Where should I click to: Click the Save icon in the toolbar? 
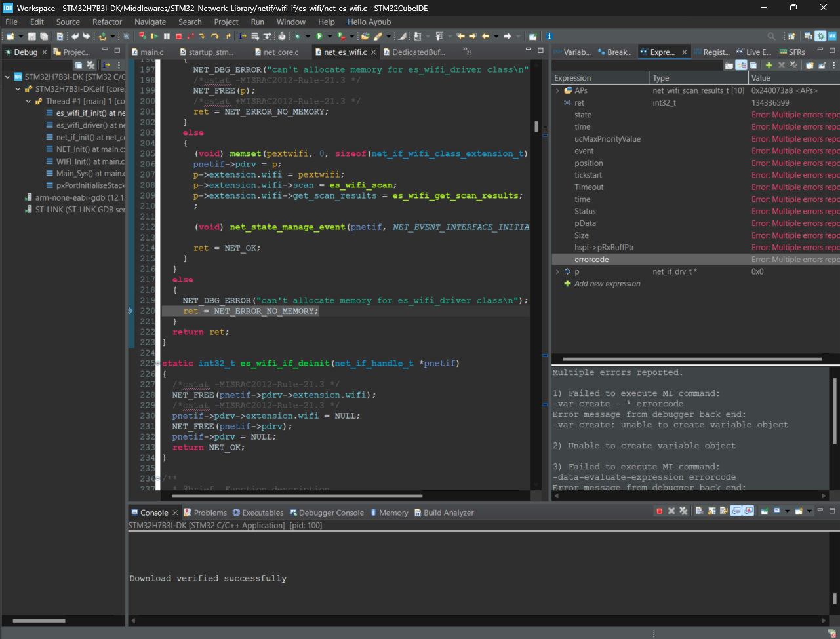click(31, 37)
